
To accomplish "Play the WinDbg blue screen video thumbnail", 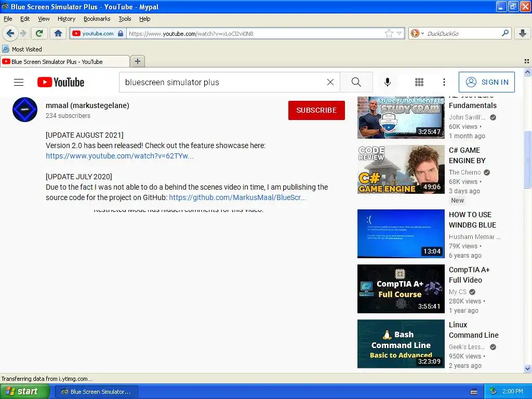I will tap(401, 234).
